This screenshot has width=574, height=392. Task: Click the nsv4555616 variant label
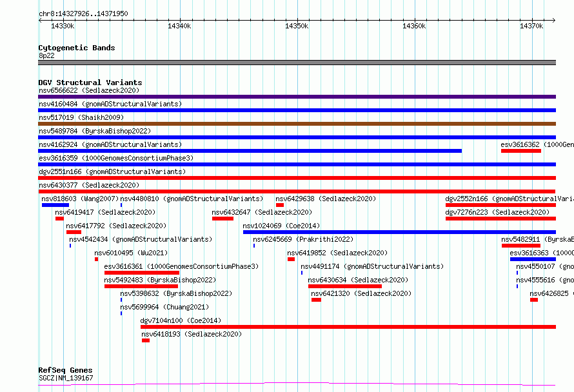click(x=545, y=280)
